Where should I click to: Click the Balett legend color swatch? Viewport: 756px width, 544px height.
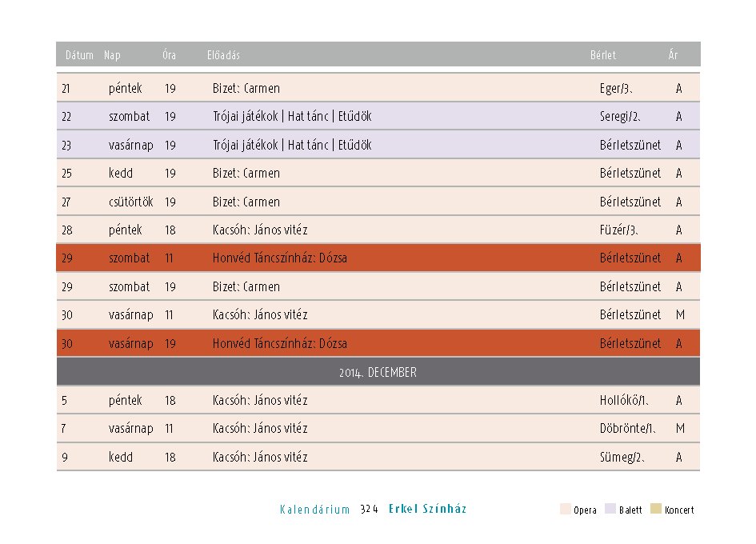pyautogui.click(x=610, y=509)
